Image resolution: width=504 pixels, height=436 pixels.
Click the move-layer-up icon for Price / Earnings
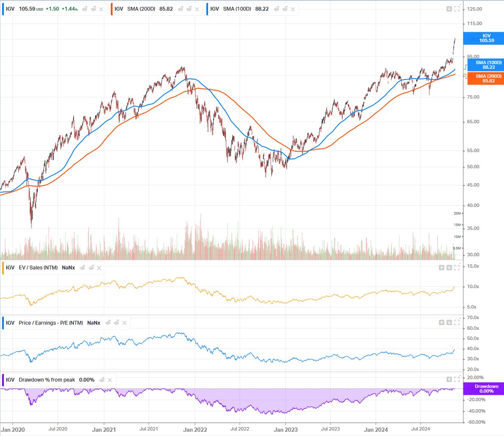(108, 323)
